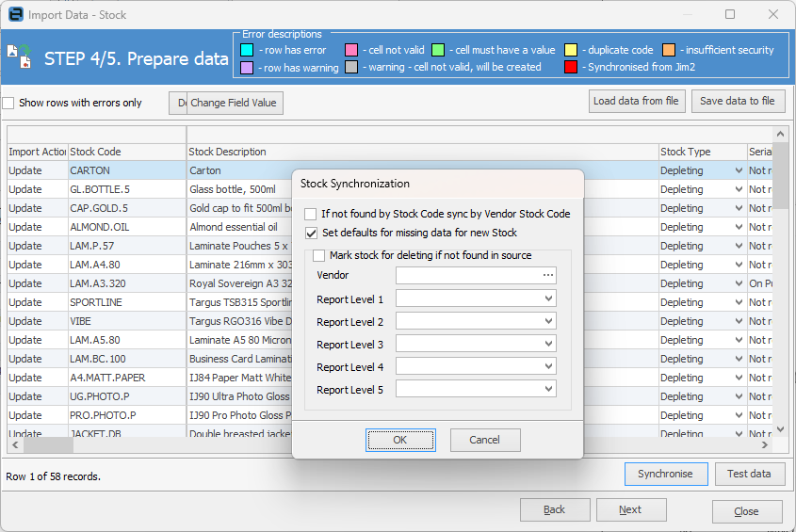Expand Report Level 4 dropdown
This screenshot has width=796, height=532.
coord(548,366)
